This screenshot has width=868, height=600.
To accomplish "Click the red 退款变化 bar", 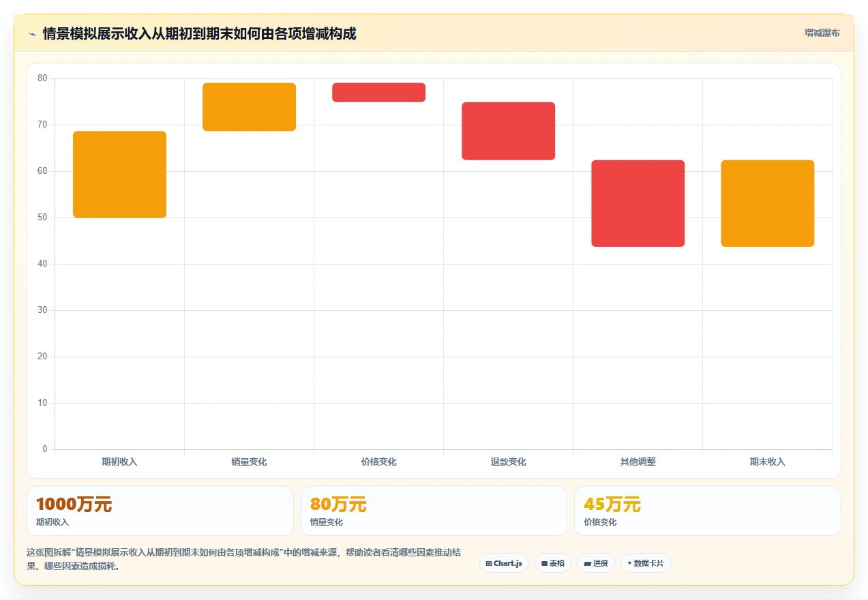I will click(x=508, y=131).
